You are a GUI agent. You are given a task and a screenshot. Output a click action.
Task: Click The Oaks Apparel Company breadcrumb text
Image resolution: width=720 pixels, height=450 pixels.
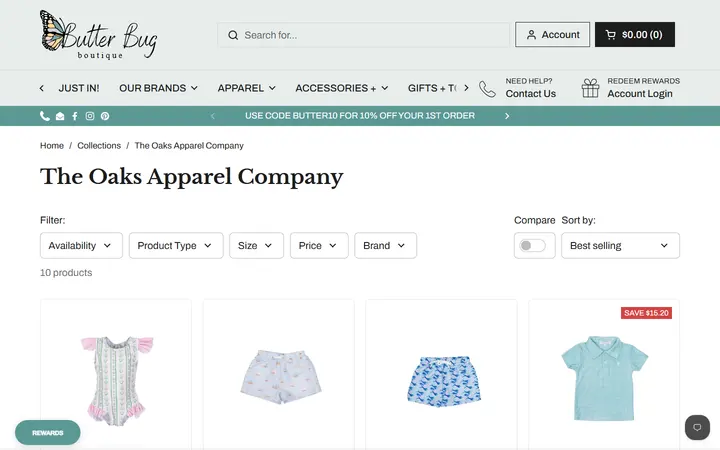coord(189,146)
